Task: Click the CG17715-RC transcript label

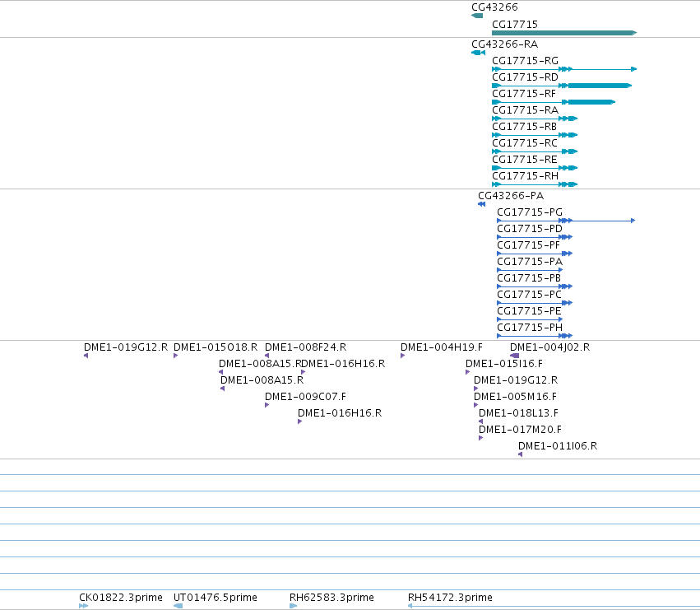Action: [525, 143]
